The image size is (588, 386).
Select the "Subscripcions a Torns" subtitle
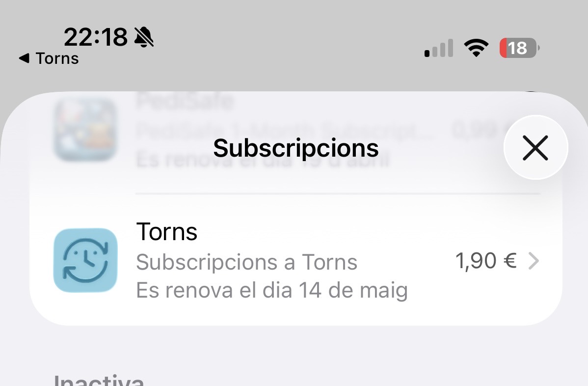tap(246, 262)
